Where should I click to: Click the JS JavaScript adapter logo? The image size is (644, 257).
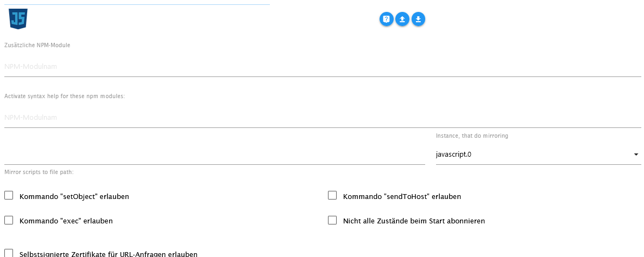pos(18,19)
